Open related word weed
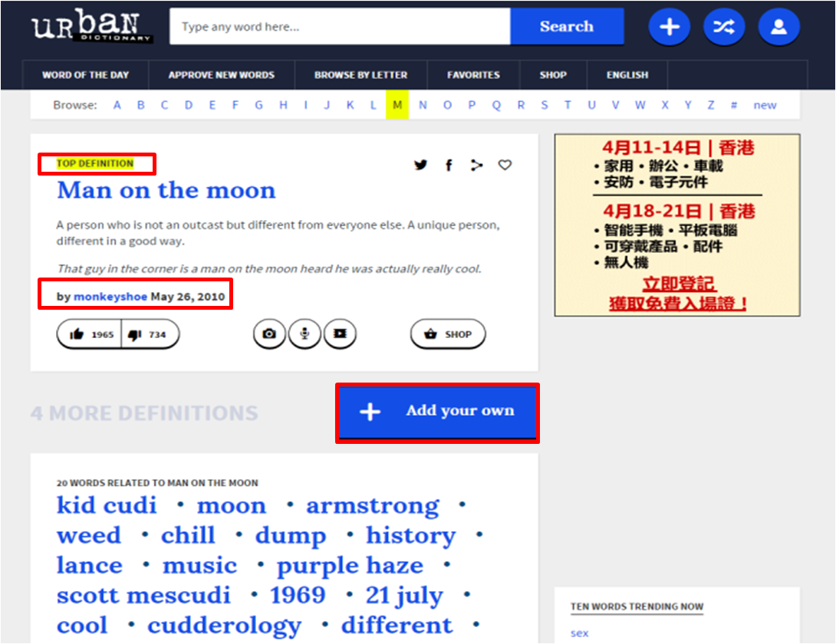The image size is (836, 644). [x=89, y=535]
